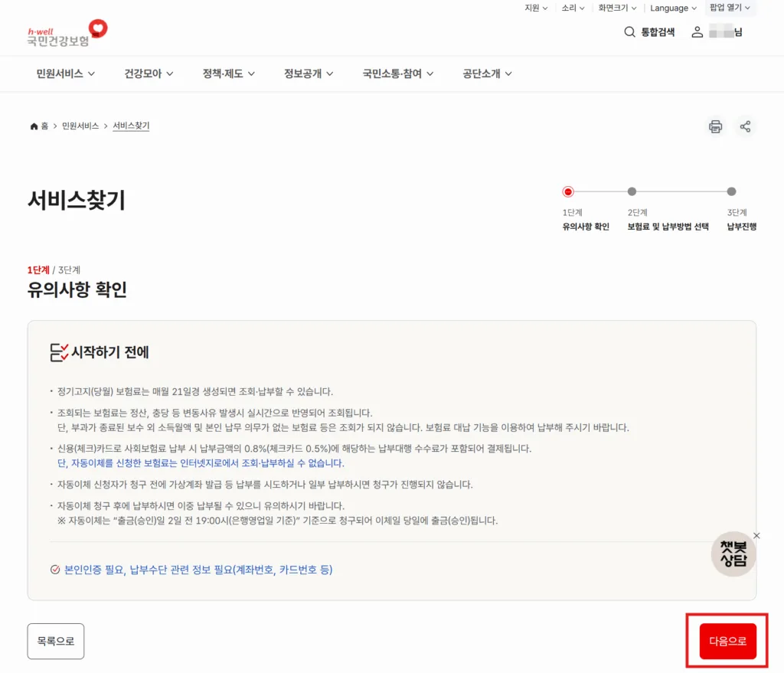Click the 목록으로 button
The image size is (784, 673).
[55, 641]
